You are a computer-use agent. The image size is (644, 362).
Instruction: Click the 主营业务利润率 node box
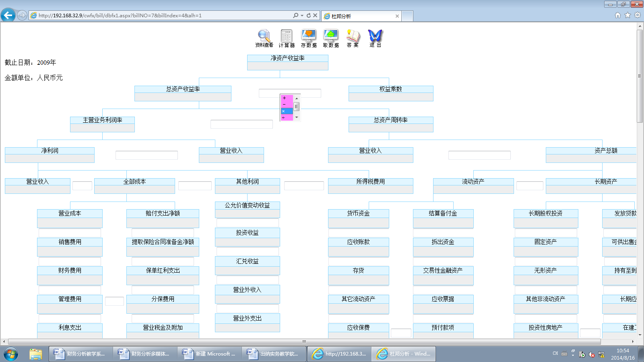click(102, 124)
